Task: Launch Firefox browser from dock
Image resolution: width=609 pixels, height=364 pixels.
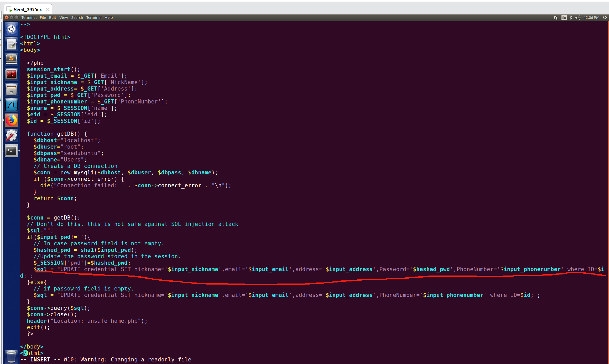Action: pos(11,120)
